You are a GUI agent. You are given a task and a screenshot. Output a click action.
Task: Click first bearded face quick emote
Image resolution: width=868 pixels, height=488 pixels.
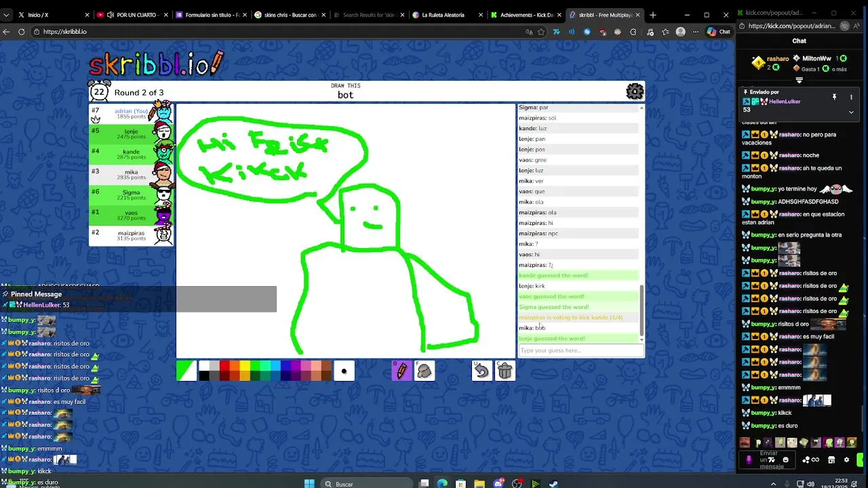click(745, 443)
